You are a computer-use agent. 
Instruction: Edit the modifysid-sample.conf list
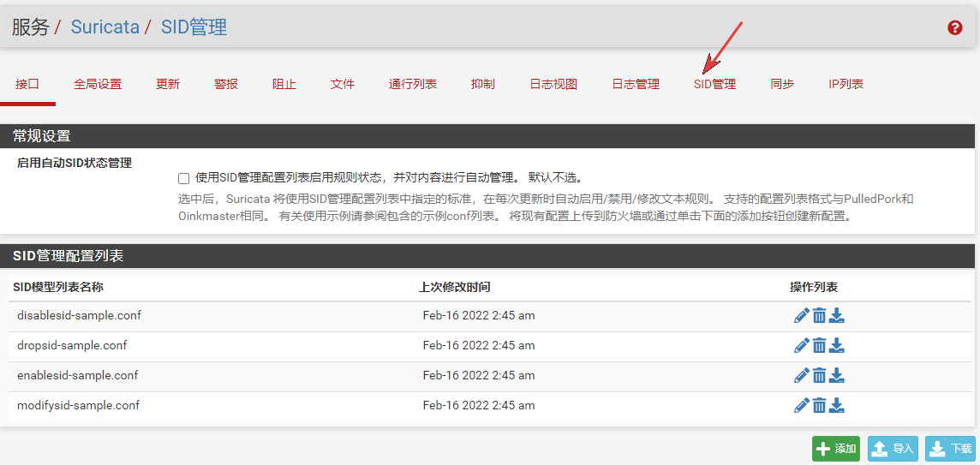point(801,406)
